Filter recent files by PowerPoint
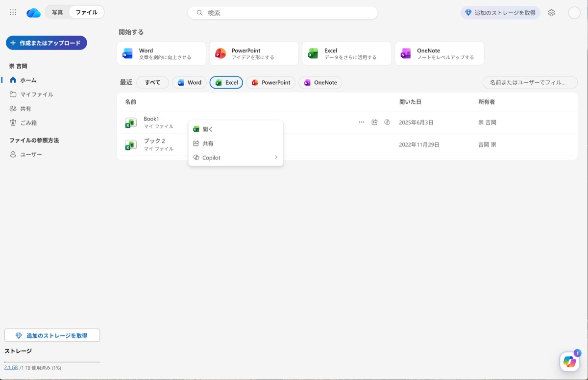 point(271,83)
